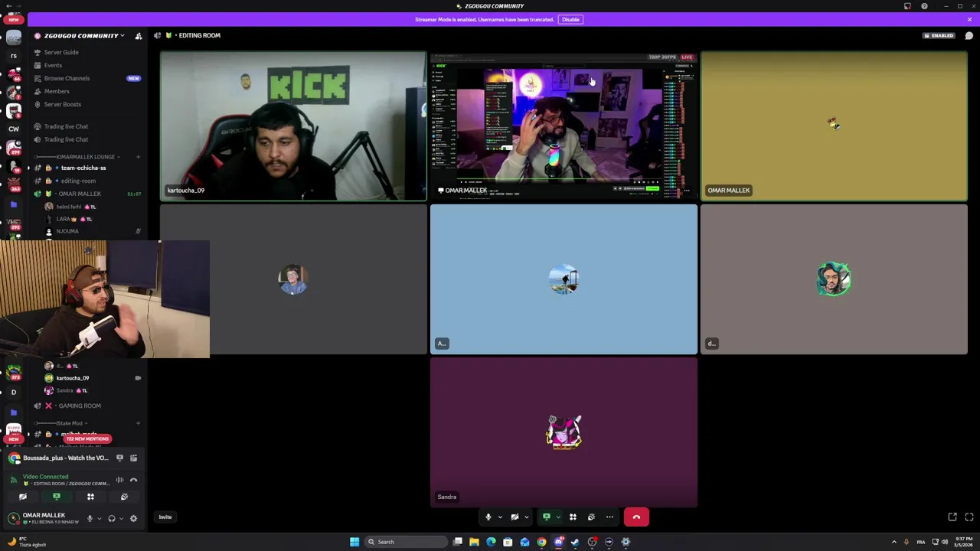Open screen share options arrow in call bar
Image resolution: width=980 pixels, height=551 pixels.
click(557, 517)
